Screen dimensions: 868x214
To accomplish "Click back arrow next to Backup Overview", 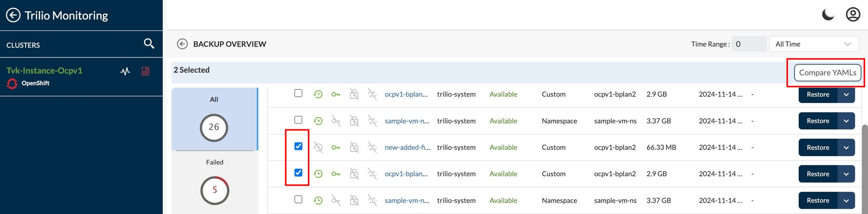I will coord(182,44).
